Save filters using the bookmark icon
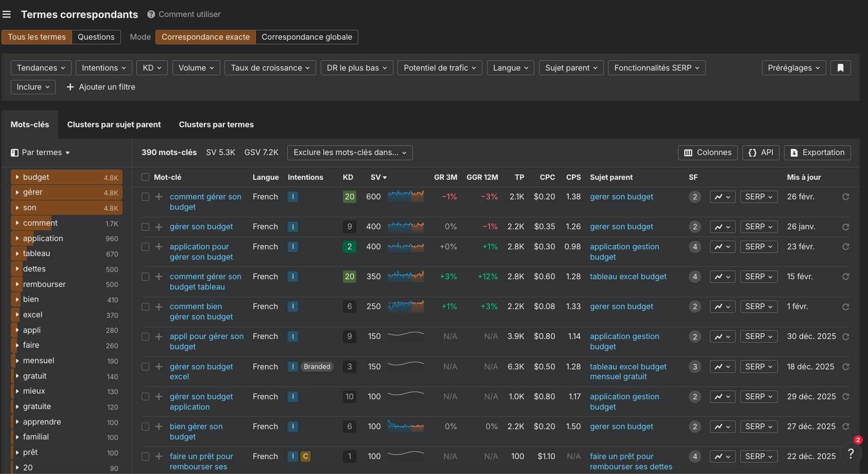The image size is (868, 474). pyautogui.click(x=840, y=67)
